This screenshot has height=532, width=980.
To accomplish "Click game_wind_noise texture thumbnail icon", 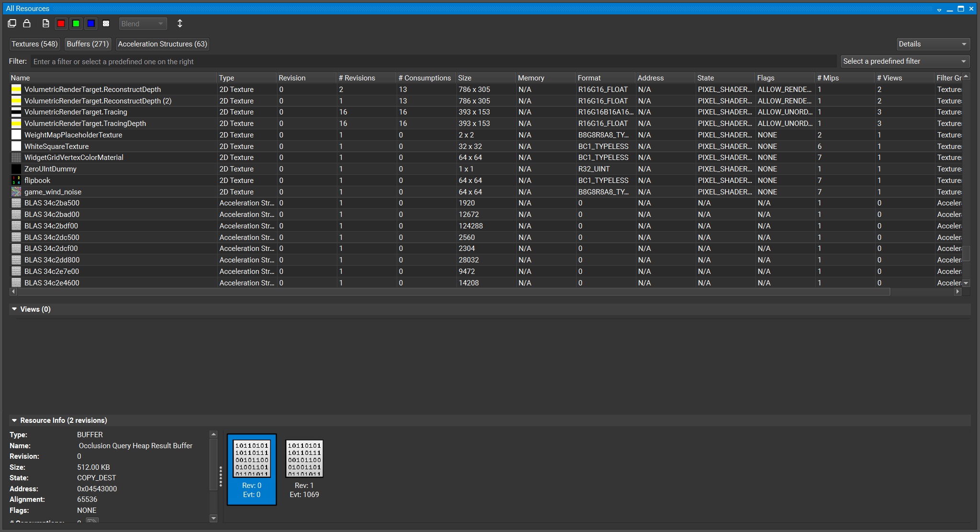I will [16, 192].
